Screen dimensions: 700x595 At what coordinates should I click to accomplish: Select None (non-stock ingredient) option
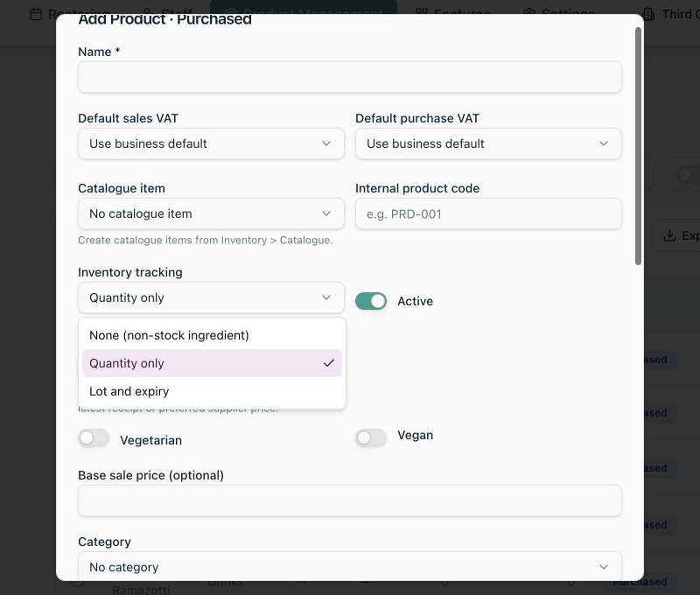point(212,335)
